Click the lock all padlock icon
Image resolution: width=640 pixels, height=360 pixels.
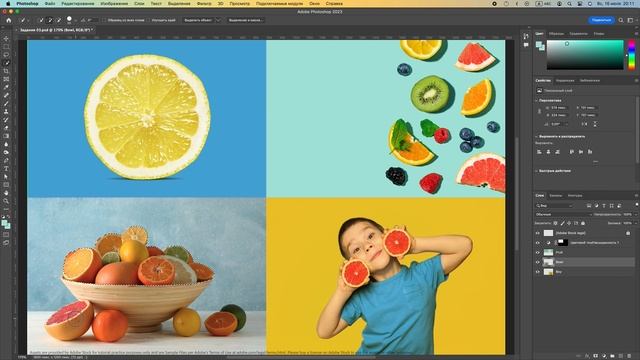tap(583, 223)
